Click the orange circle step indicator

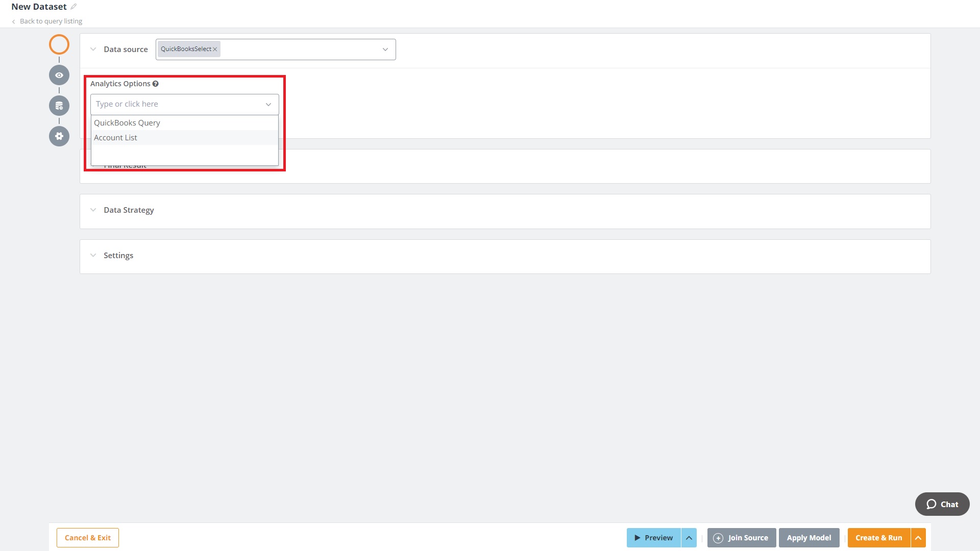tap(59, 44)
